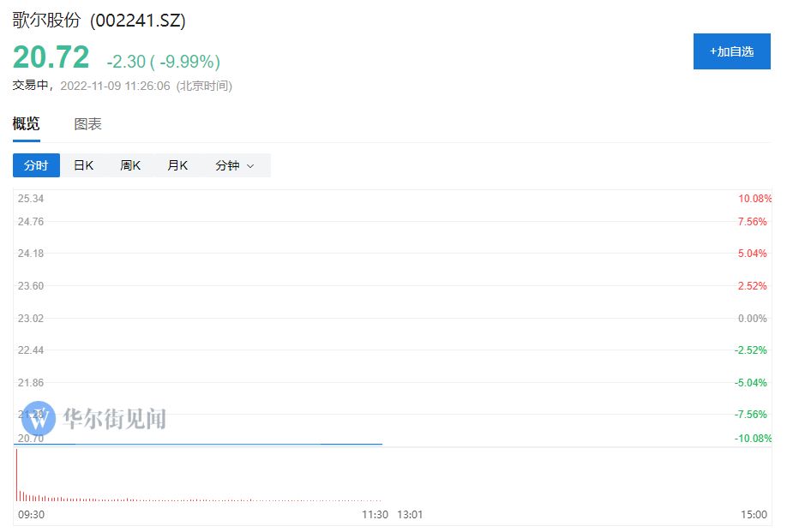Click the 23.60 price axis label
Image resolution: width=787 pixels, height=532 pixels.
tap(31, 286)
